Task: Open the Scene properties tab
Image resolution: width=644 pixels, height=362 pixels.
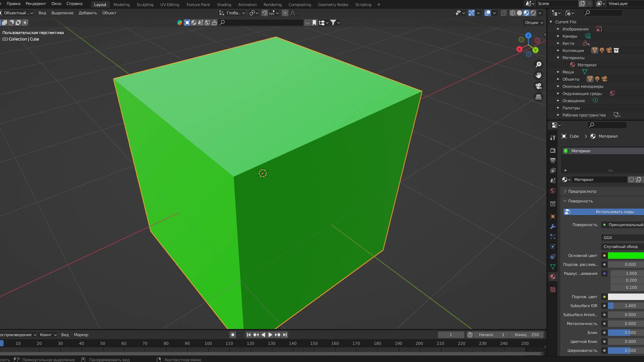Action: click(553, 180)
